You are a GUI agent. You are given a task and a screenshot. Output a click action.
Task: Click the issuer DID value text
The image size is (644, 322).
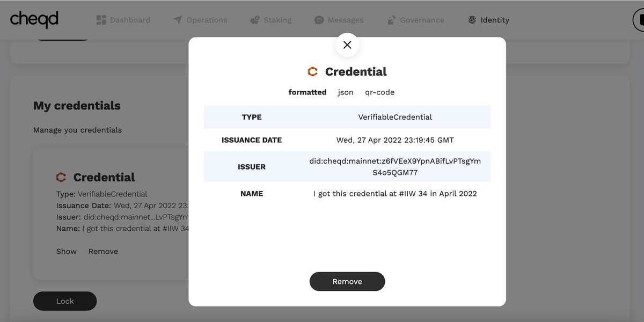point(395,167)
